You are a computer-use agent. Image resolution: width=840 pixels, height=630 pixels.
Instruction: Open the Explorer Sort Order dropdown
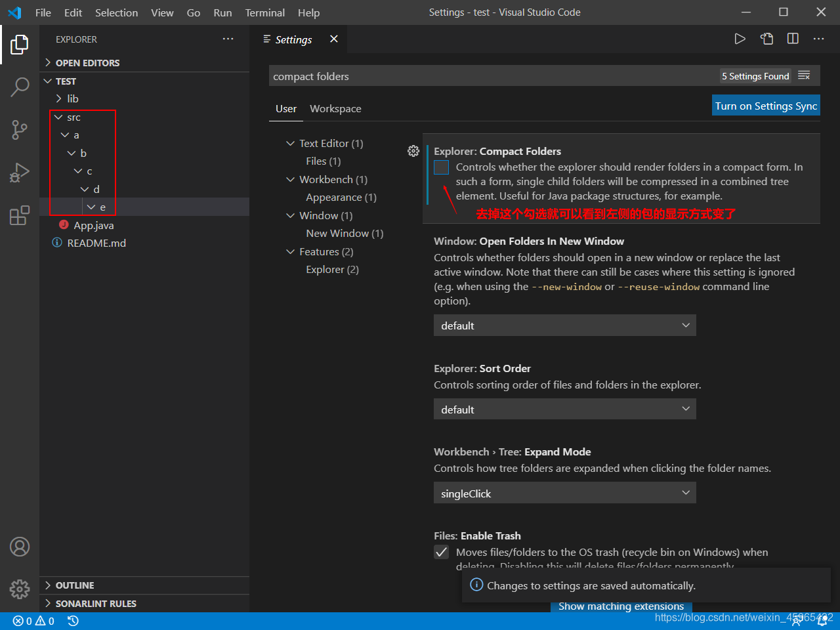coord(564,409)
